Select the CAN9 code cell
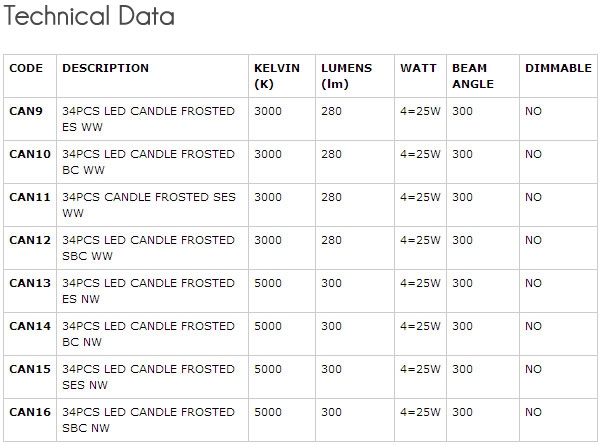The width and height of the screenshot is (601, 445). tap(26, 111)
